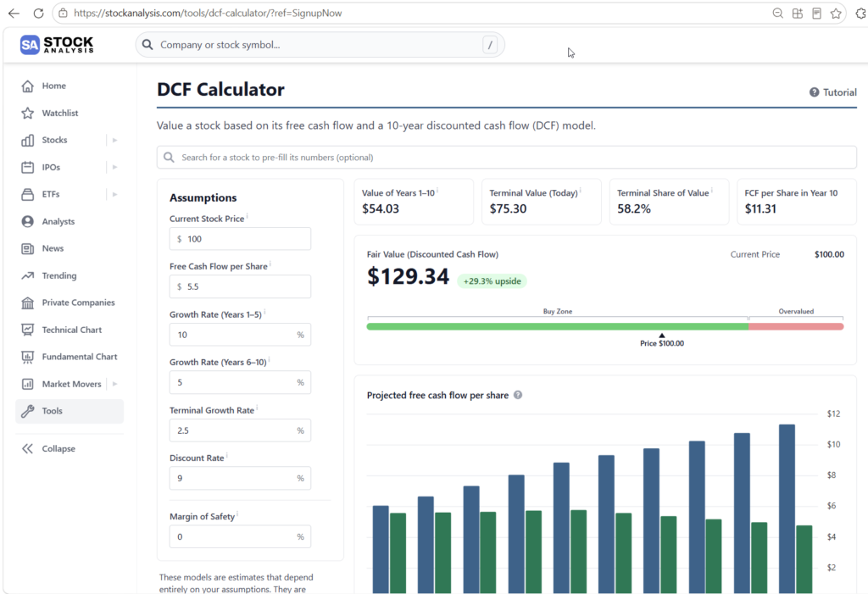Select the Tools sidebar entry

(x=70, y=411)
